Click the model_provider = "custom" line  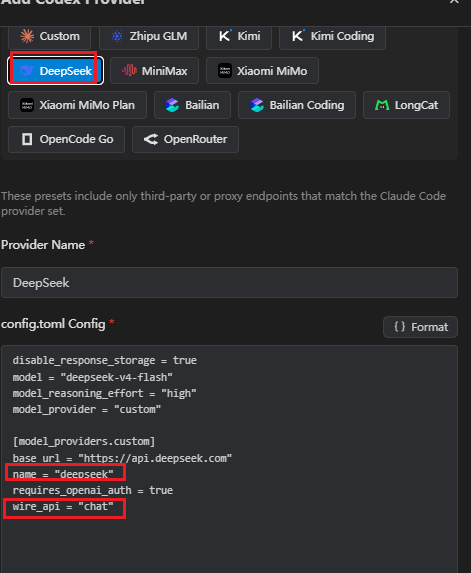coord(87,410)
